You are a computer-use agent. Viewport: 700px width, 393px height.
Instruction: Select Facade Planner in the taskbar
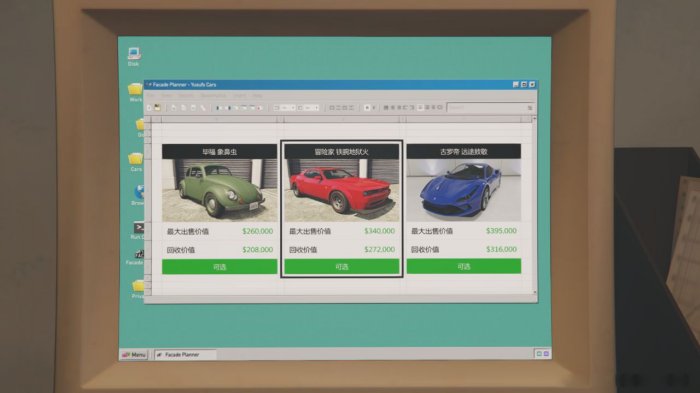(x=185, y=355)
